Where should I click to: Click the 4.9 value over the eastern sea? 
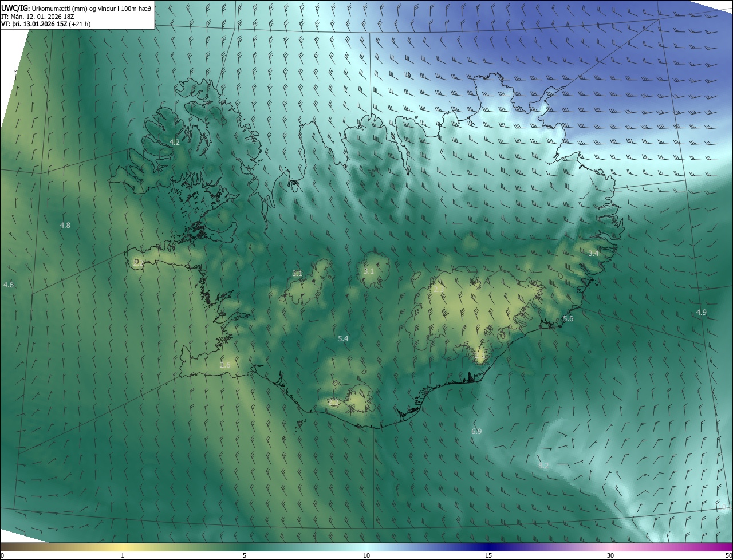pyautogui.click(x=702, y=312)
